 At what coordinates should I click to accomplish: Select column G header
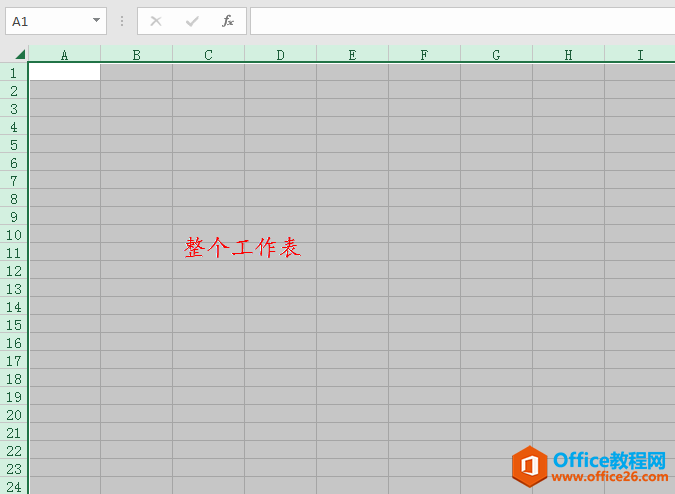(x=496, y=55)
